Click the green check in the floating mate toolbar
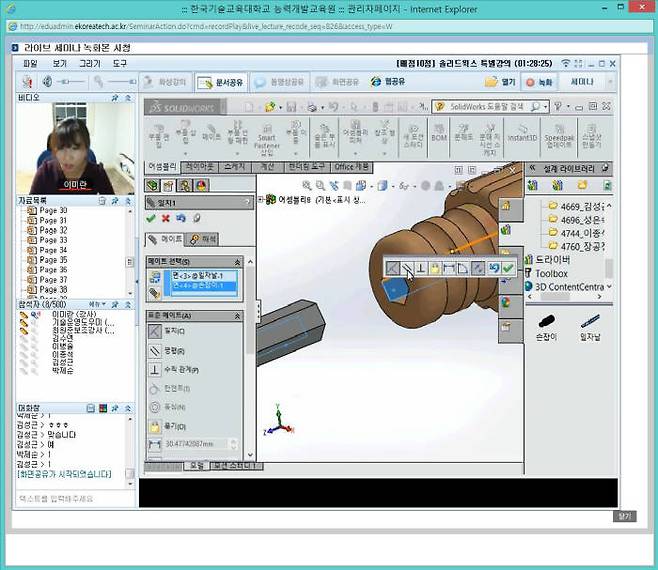 coord(508,268)
